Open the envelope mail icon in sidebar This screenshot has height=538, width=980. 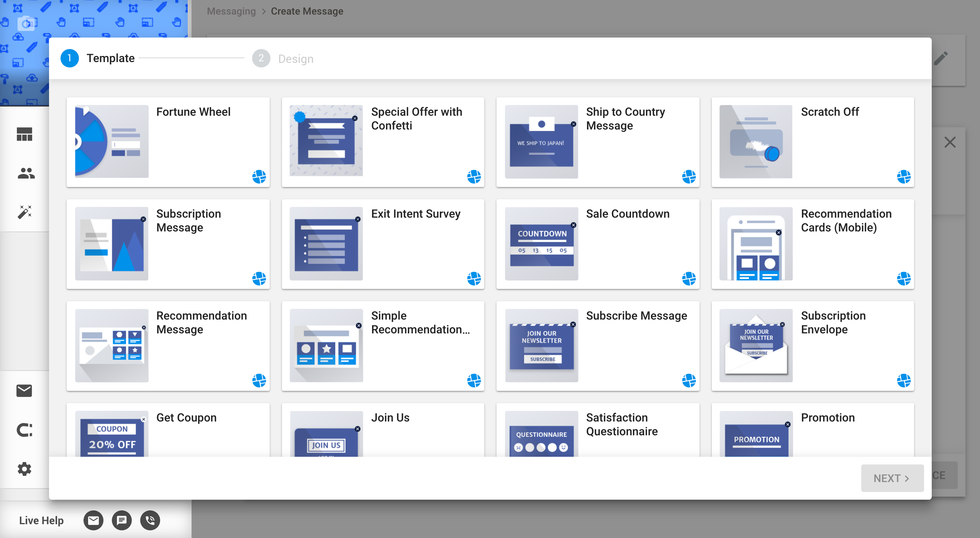pos(24,390)
